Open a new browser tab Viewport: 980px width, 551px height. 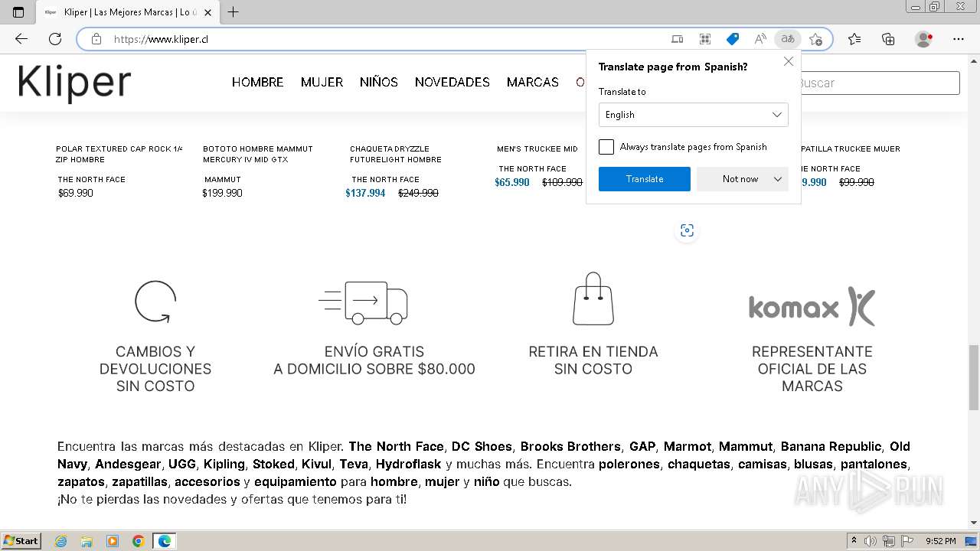click(234, 12)
